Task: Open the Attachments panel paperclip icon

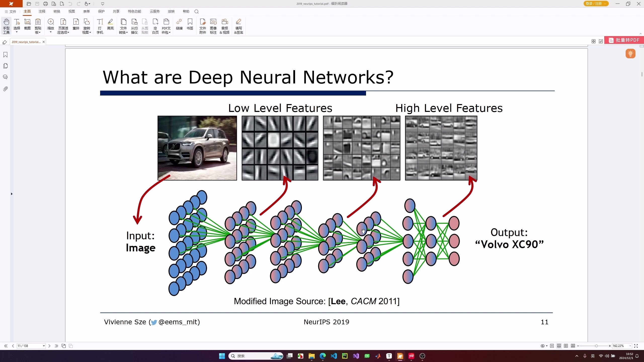Action: [x=5, y=89]
